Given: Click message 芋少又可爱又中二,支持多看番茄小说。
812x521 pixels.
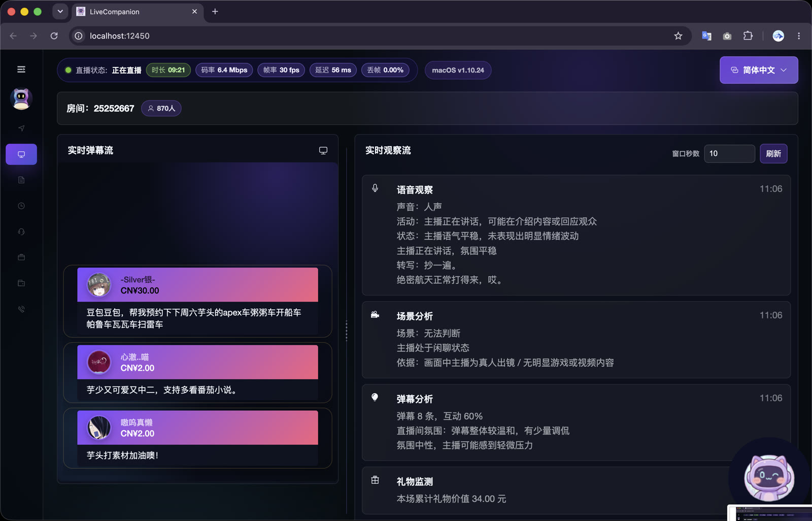Looking at the screenshot, I should 162,390.
